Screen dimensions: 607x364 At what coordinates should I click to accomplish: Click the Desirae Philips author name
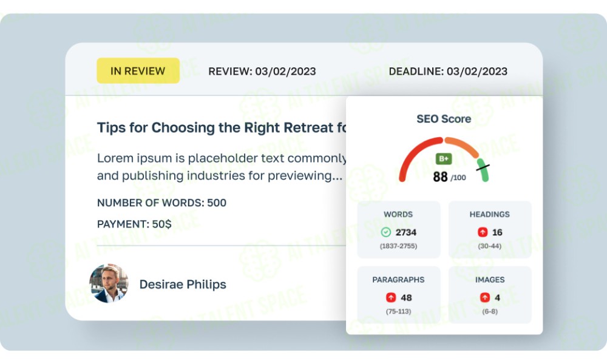pos(183,284)
